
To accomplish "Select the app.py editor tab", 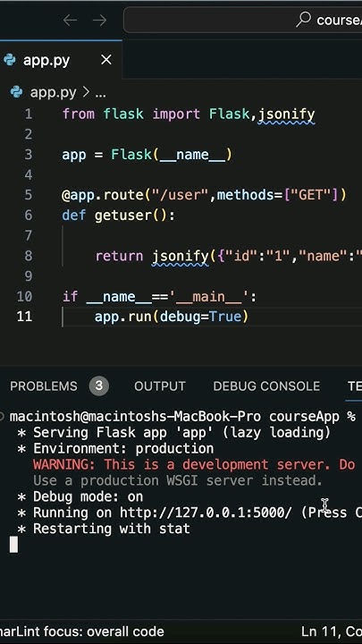I will pyautogui.click(x=61, y=60).
